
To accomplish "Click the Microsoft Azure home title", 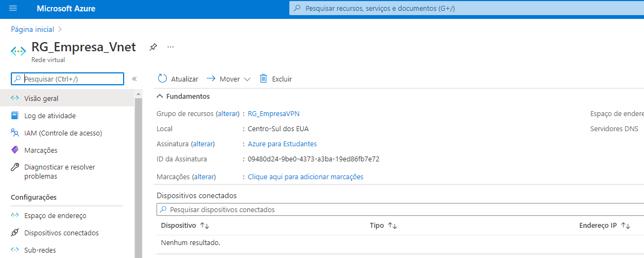I will point(66,9).
